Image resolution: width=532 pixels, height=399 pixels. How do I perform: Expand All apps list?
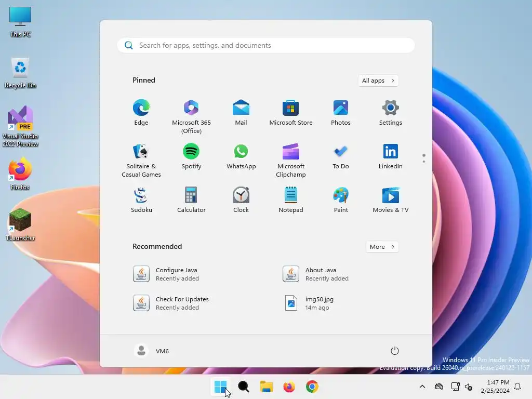click(x=378, y=81)
